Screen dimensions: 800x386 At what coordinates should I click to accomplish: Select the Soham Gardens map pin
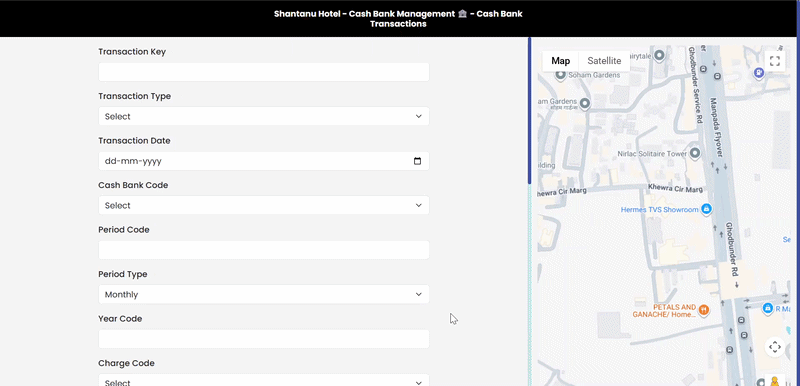click(x=560, y=76)
